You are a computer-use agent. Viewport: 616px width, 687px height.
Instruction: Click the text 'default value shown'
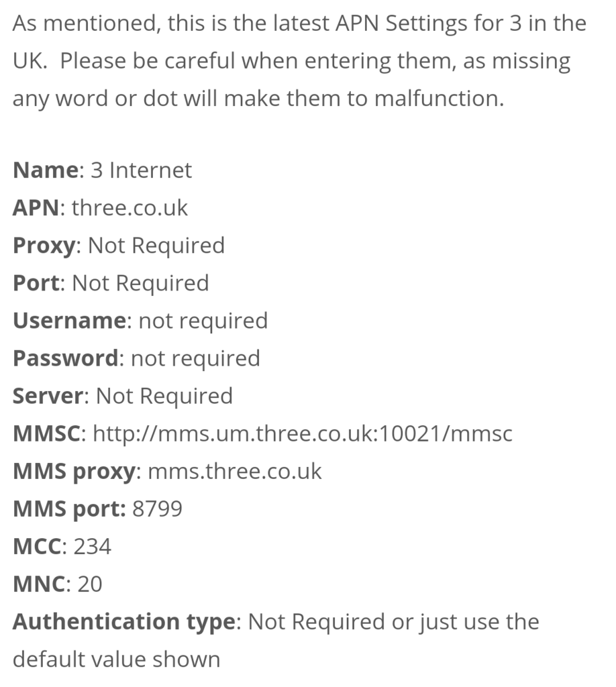click(x=116, y=660)
